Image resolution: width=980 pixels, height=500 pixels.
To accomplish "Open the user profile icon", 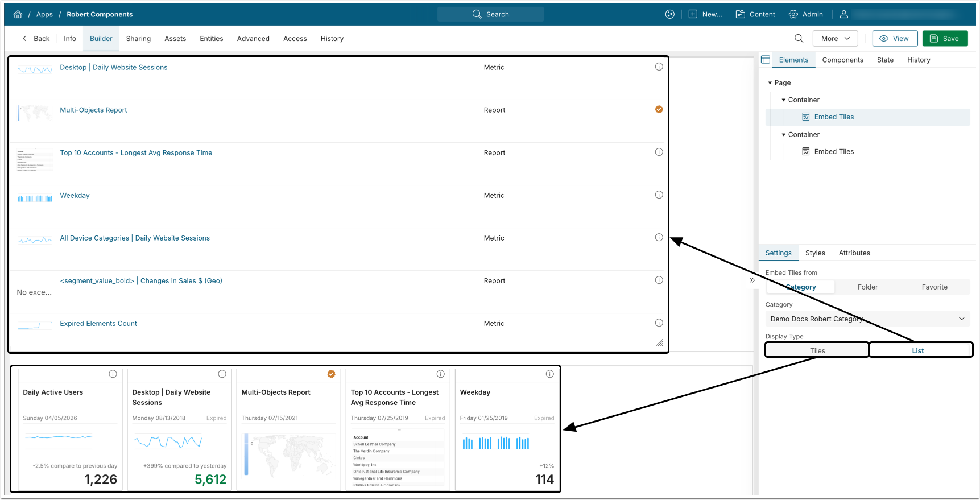I will [844, 14].
